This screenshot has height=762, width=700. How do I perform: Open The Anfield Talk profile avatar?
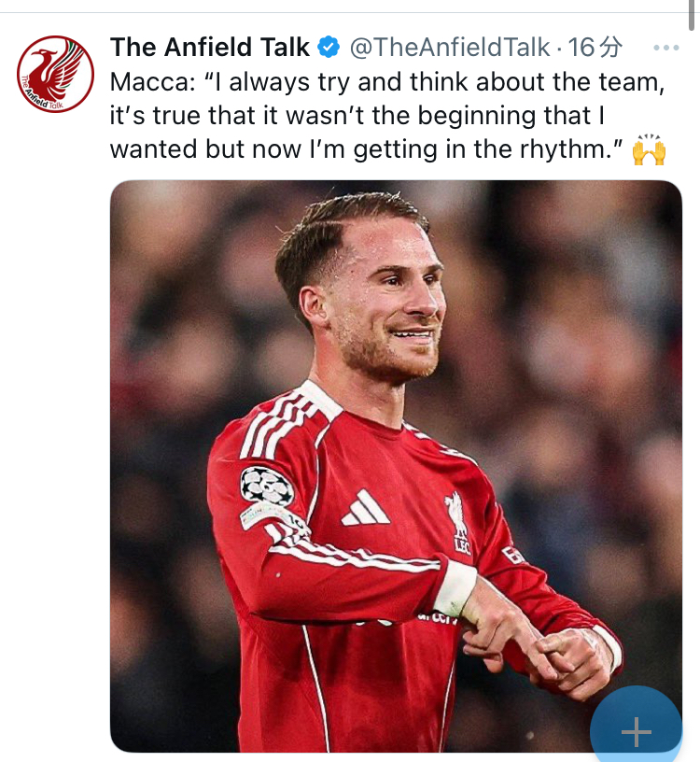(55, 74)
